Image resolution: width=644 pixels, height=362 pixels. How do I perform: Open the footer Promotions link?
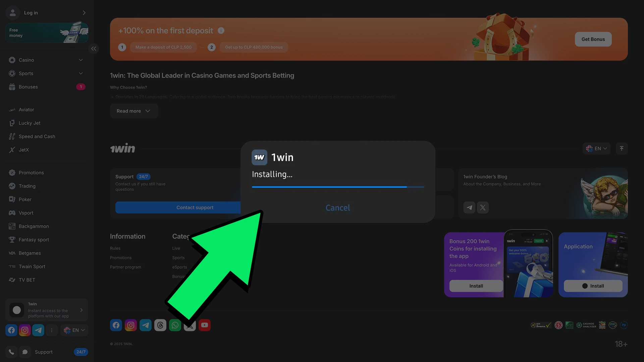click(121, 258)
